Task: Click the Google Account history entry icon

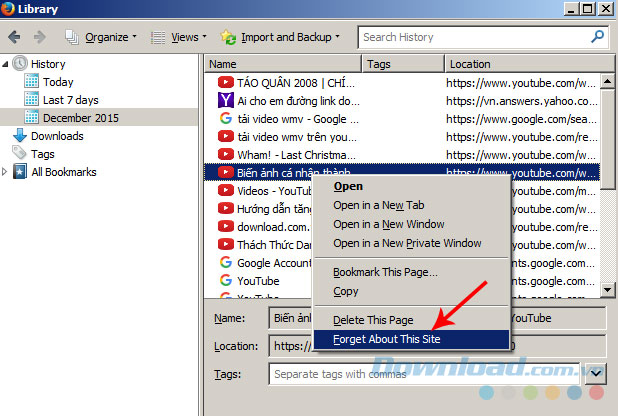Action: point(225,263)
